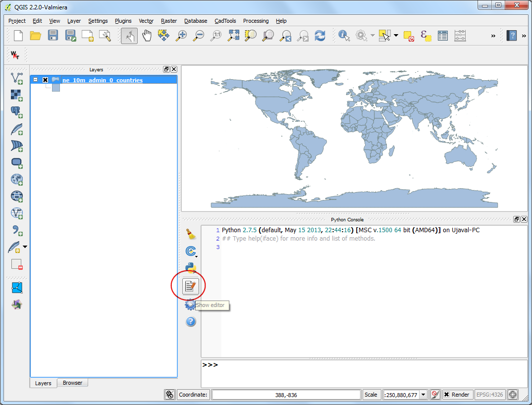Click the Zoom In magnifier
Image resolution: width=532 pixels, height=405 pixels.
pyautogui.click(x=181, y=35)
